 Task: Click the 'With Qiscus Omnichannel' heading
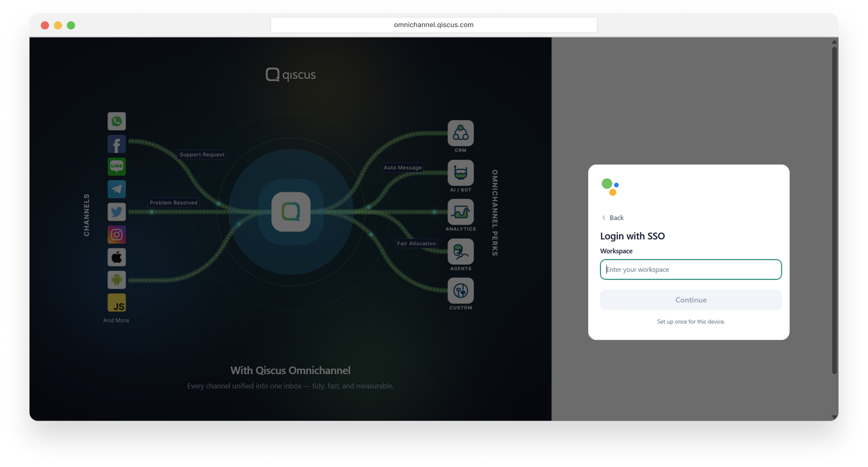290,370
